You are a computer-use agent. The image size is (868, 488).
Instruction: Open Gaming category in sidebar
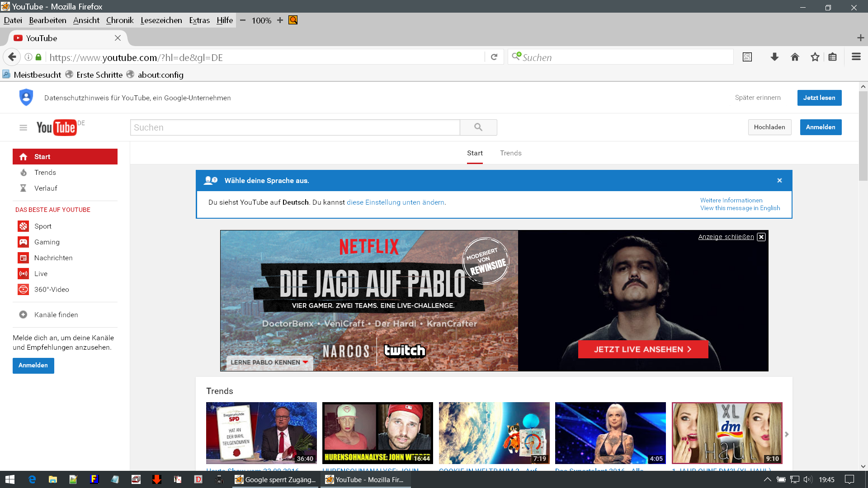[47, 242]
